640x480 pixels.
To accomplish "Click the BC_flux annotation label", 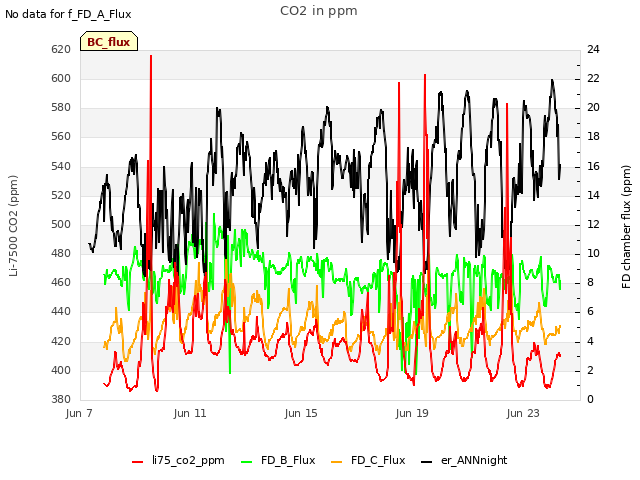I will (x=109, y=42).
